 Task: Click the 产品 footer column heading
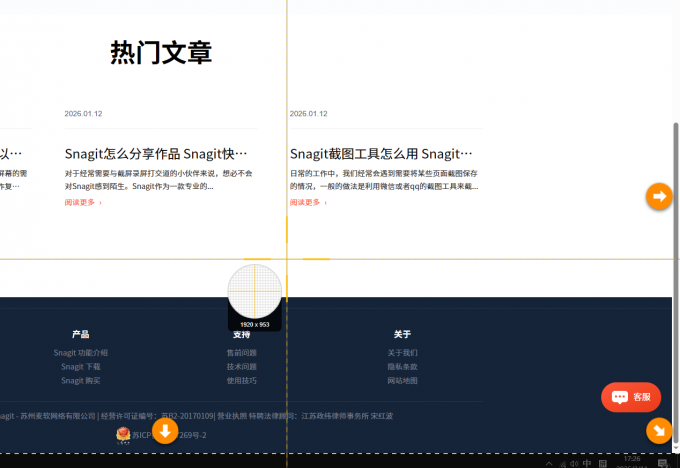pos(81,334)
